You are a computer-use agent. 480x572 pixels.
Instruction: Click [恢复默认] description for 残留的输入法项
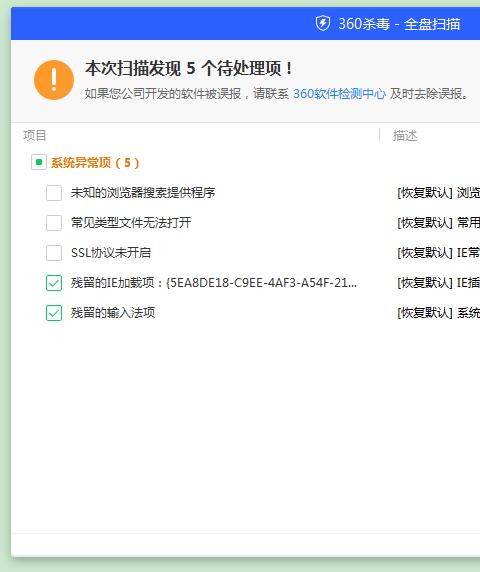point(438,313)
